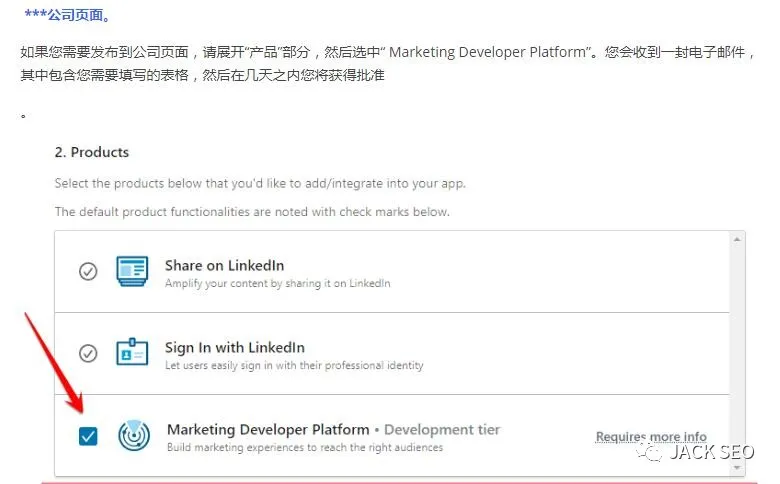The height and width of the screenshot is (484, 780).
Task: Open the "Requires more info" link
Action: click(x=651, y=437)
